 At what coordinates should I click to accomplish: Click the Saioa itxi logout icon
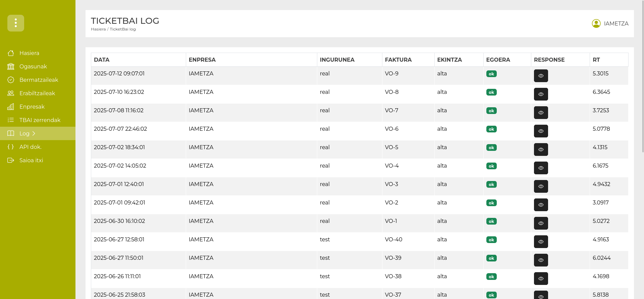(x=11, y=160)
